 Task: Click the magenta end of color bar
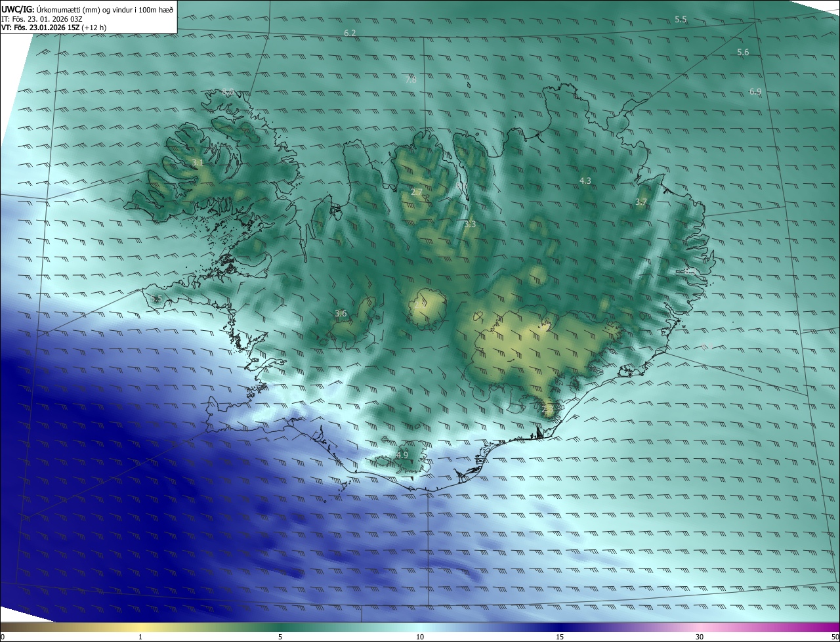coord(828,627)
